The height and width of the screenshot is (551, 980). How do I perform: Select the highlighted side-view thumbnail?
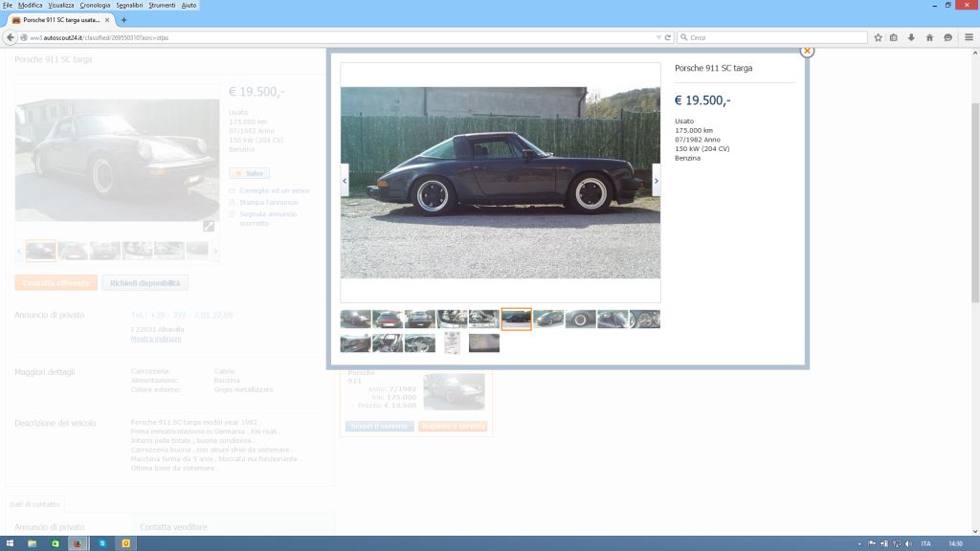tap(516, 320)
